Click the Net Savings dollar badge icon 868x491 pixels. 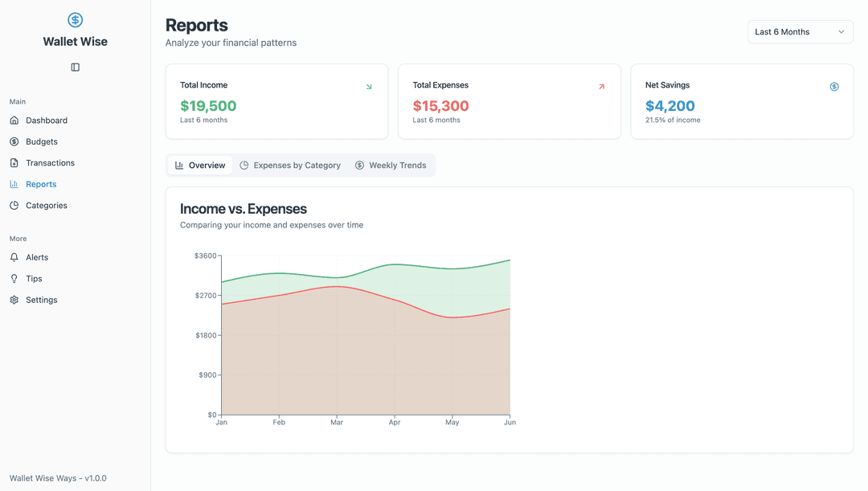click(x=834, y=86)
